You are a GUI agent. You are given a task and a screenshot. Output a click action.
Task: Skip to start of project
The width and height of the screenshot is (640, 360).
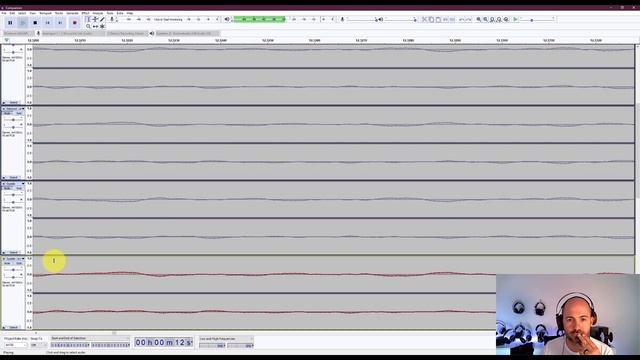(48, 23)
